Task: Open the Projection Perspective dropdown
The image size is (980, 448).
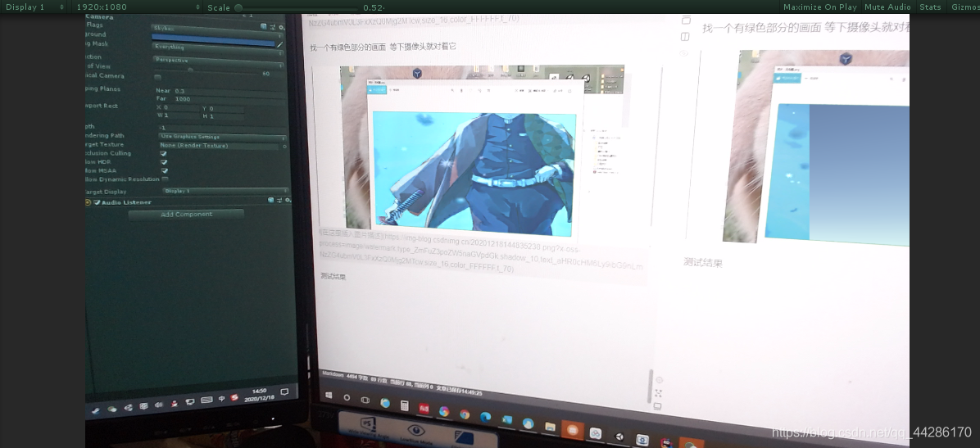Action: click(218, 61)
